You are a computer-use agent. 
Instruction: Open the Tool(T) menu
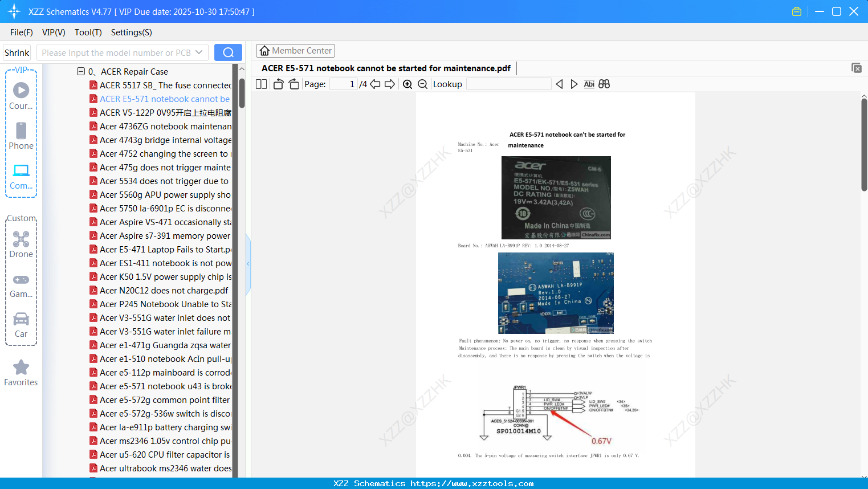[88, 32]
